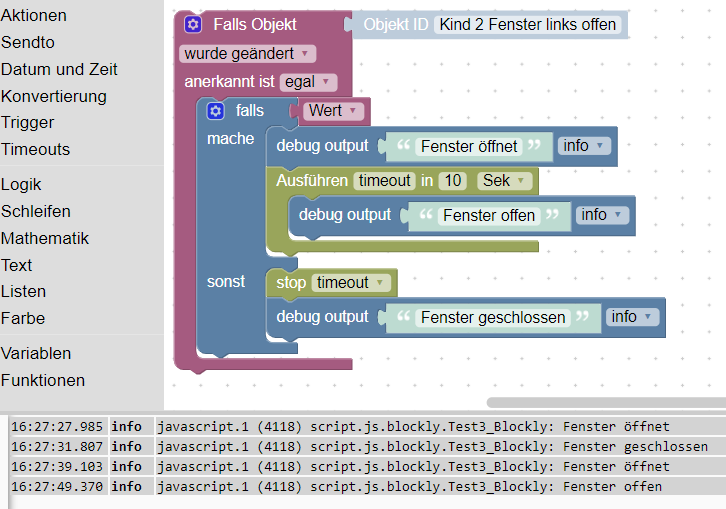
Task: Open gear mutator on falls block
Action: pos(215,111)
